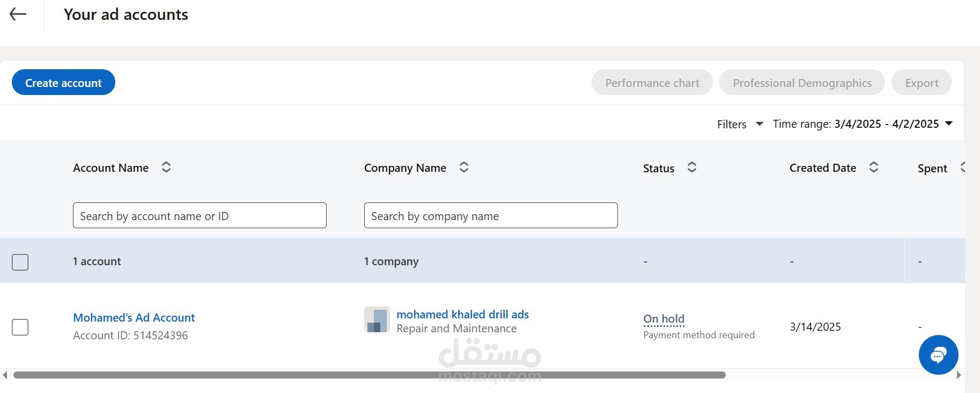Tick the select-all checkbox in 1 account row
The image size is (980, 393).
pos(20,262)
